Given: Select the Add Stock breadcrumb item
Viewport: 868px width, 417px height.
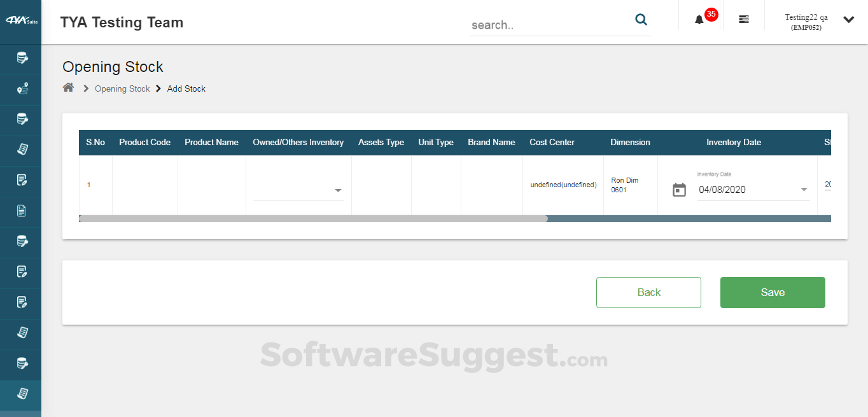Looking at the screenshot, I should pyautogui.click(x=186, y=88).
